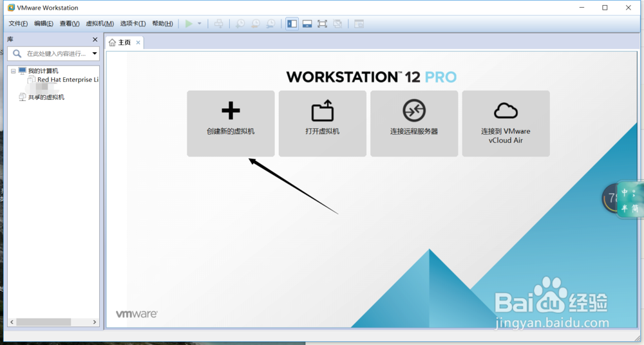Collapse the 我的计算机 tree node

(13, 71)
